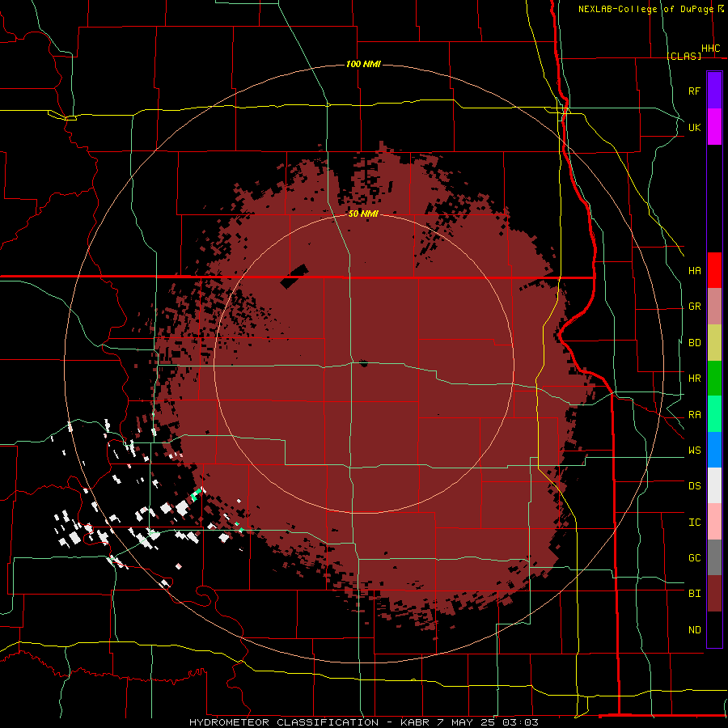The width and height of the screenshot is (728, 728).
Task: Select the bright red HA legend swatch
Action: pos(714,270)
